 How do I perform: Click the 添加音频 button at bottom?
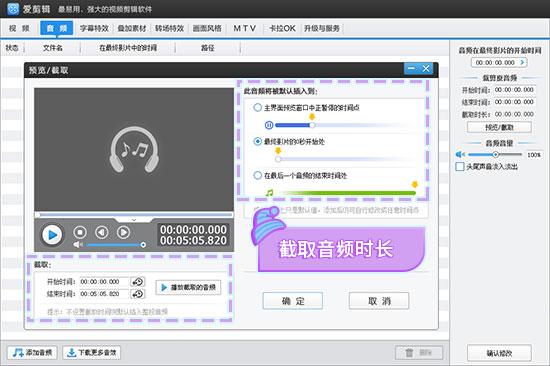coord(32,352)
